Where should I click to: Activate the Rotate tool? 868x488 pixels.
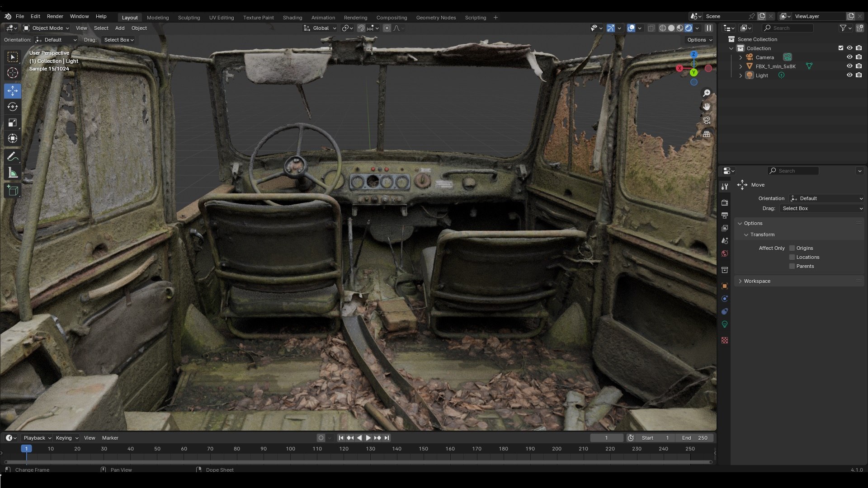(x=13, y=107)
